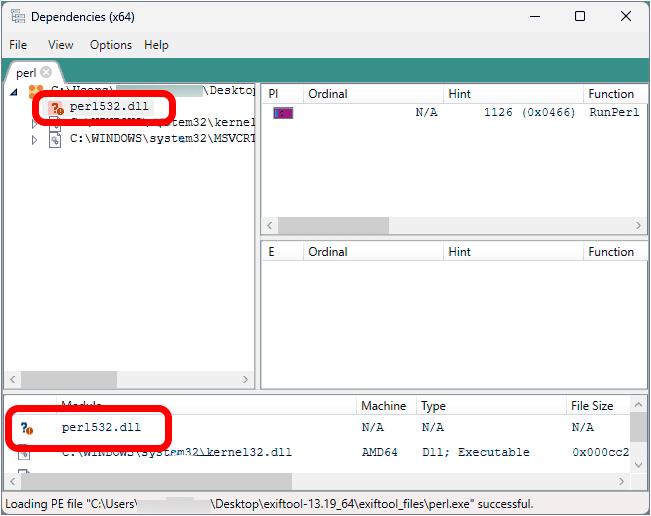This screenshot has height=516, width=651.
Task: Click the Dependencies app icon in title bar
Action: 17,17
